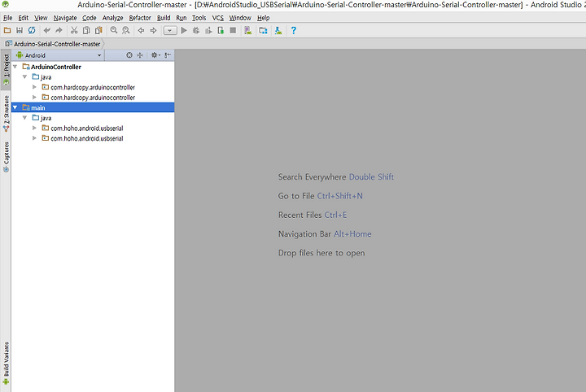Expand the first com.hoho.android.usbserial package
Image resolution: width=586 pixels, height=392 pixels.
pyautogui.click(x=34, y=128)
